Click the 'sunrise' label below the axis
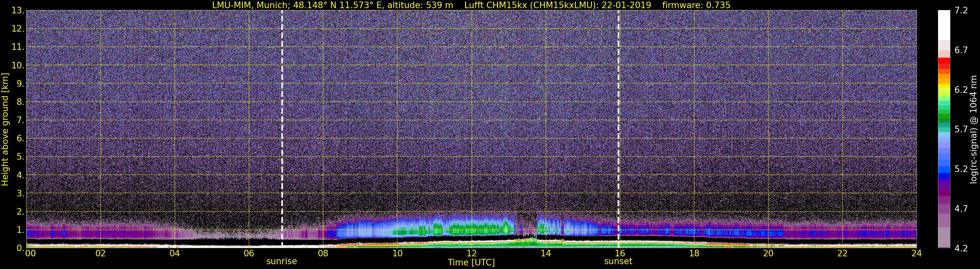This screenshot has width=980, height=269. tap(282, 262)
